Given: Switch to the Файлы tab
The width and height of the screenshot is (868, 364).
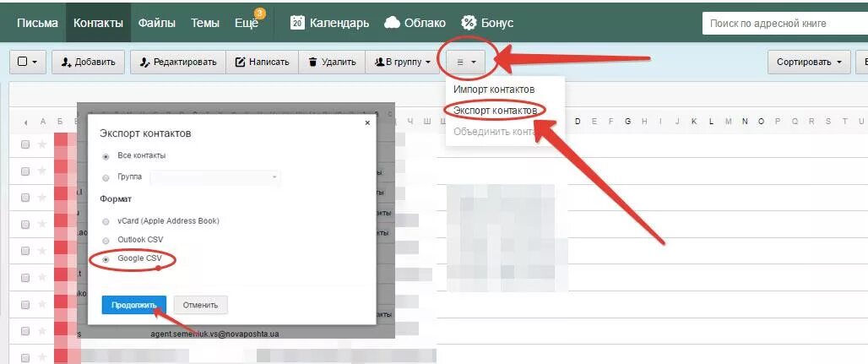Looking at the screenshot, I should pos(157,23).
